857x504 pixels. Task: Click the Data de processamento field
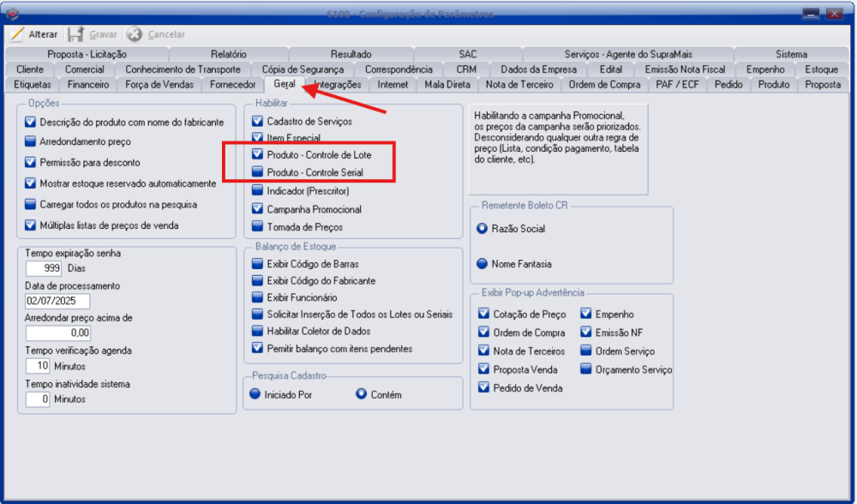pos(57,301)
